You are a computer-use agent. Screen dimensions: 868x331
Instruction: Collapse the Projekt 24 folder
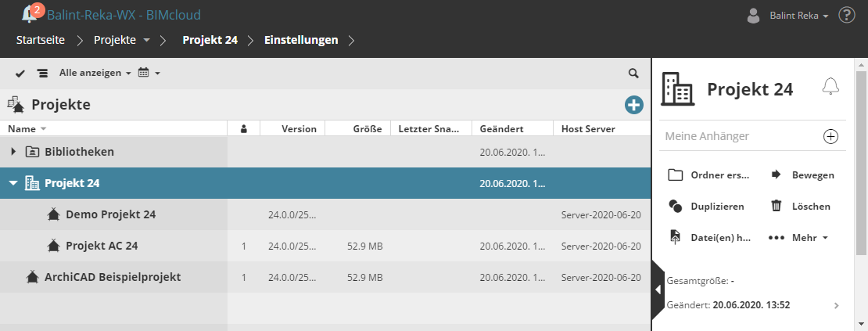(x=13, y=183)
